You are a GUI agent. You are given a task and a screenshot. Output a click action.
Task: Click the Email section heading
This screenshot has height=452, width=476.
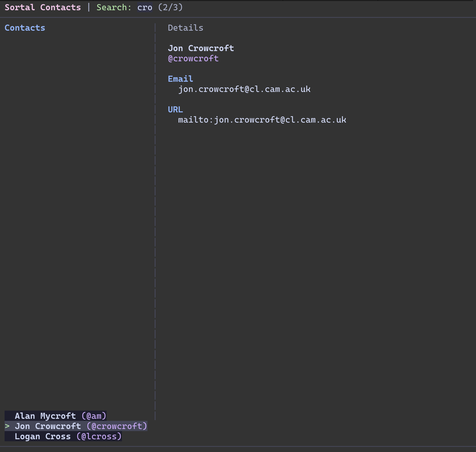tap(180, 79)
